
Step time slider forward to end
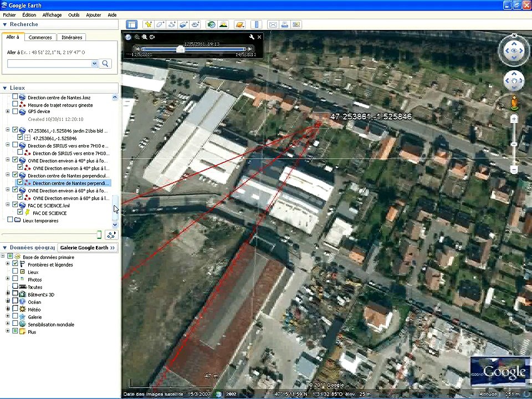point(250,49)
